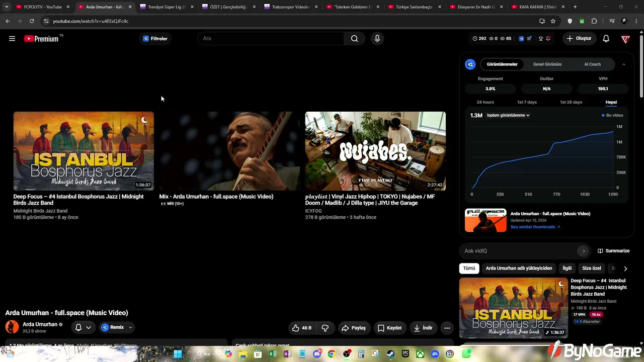644x362 pixels.
Task: Open the vidIQ trophy icon
Action: click(541, 39)
